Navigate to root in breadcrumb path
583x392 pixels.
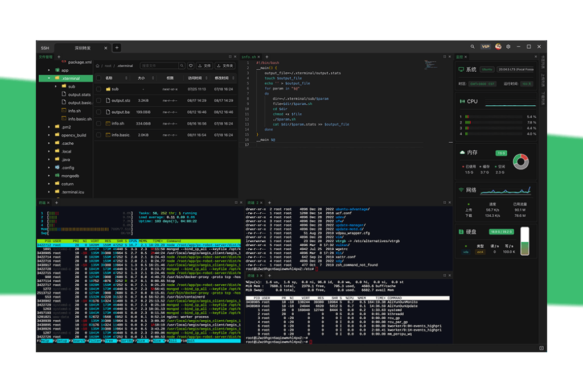(108, 66)
